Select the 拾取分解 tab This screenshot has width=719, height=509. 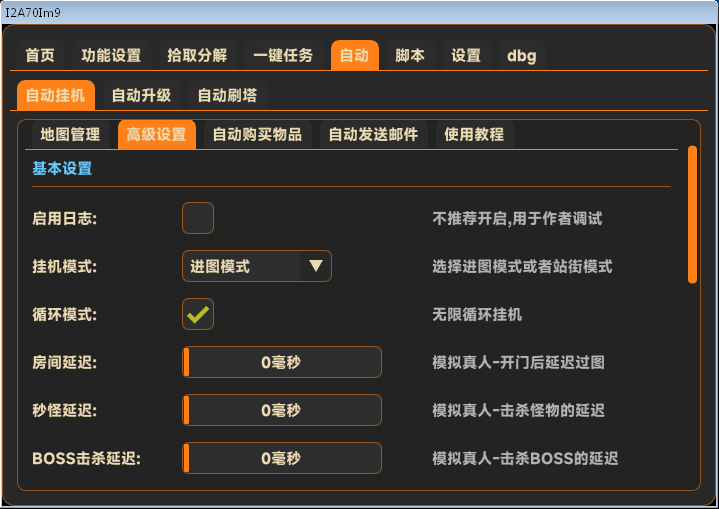[197, 55]
